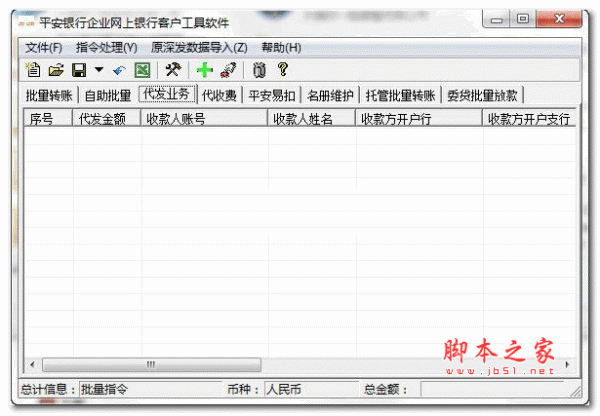Click the 收款方开户支行 column header
The width and height of the screenshot is (600, 416).
pos(530,119)
